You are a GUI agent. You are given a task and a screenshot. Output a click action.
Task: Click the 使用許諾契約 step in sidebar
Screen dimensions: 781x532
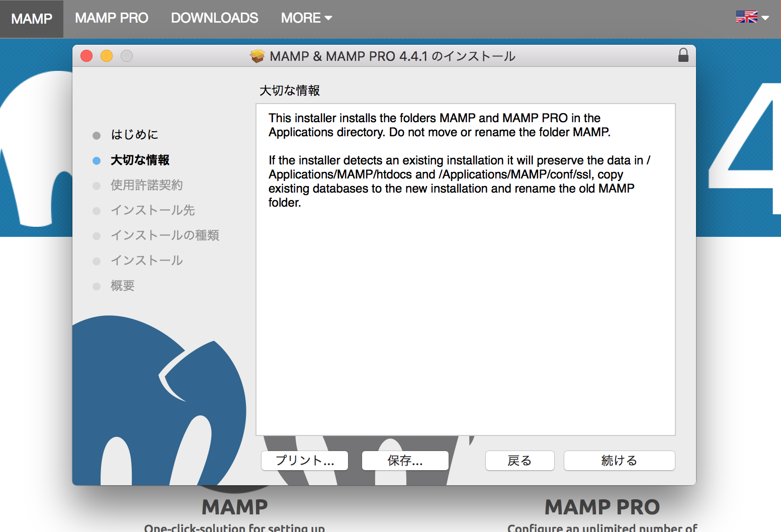point(147,185)
